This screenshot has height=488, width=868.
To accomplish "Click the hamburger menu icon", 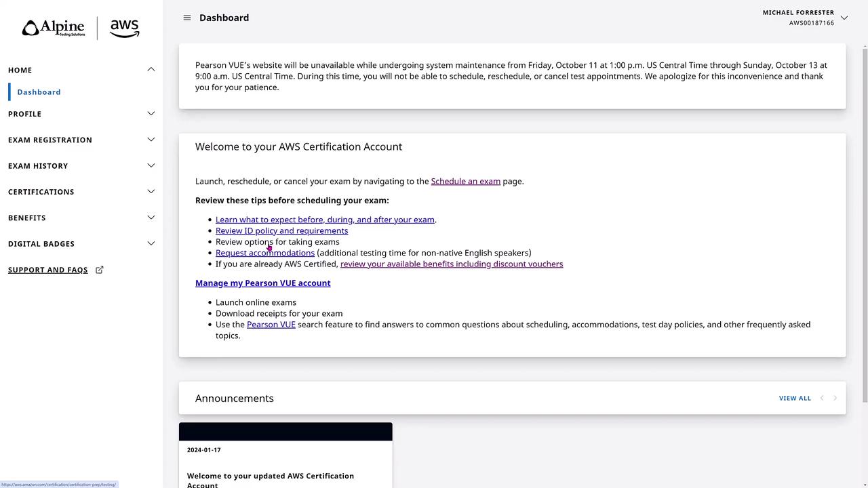I will point(187,18).
